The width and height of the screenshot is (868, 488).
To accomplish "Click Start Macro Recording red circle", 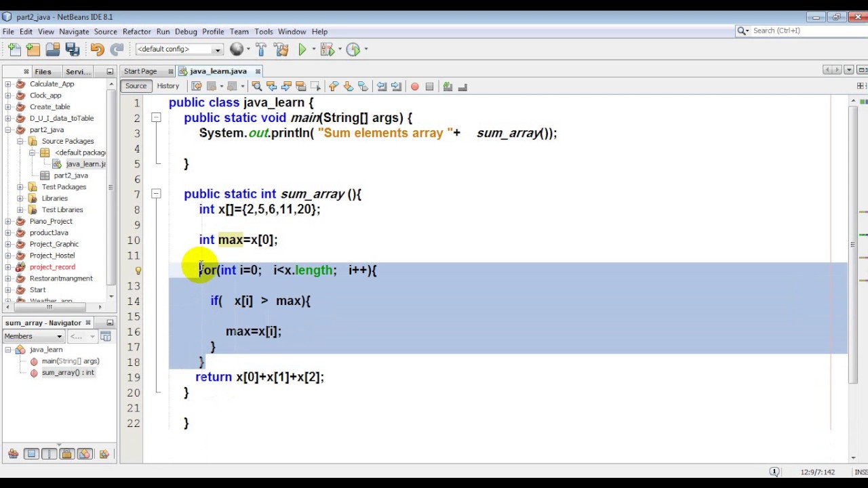I will tap(414, 86).
